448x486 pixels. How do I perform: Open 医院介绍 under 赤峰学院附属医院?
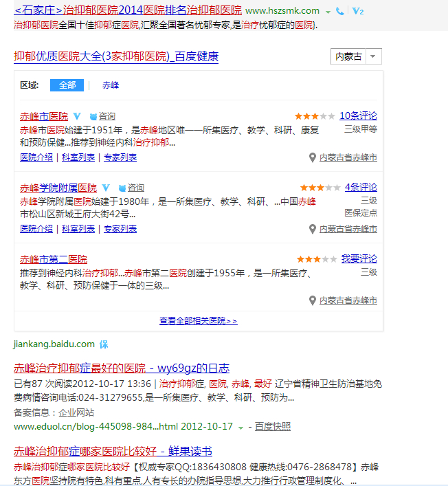[36, 229]
